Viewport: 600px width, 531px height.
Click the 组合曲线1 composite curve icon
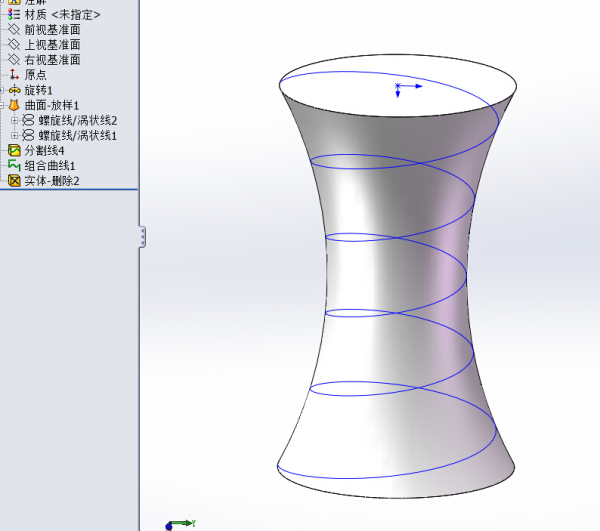[x=14, y=165]
